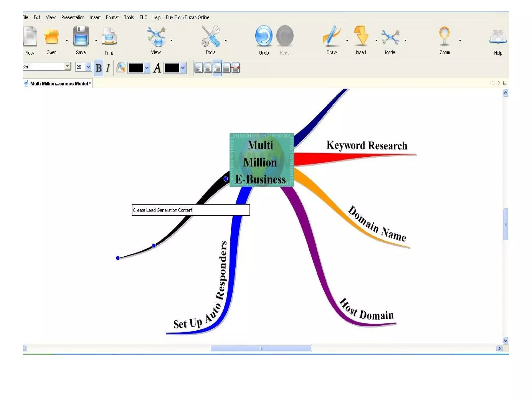Expand the font size dropdown
Viewport: 532px width, 399px height.
pyautogui.click(x=88, y=67)
